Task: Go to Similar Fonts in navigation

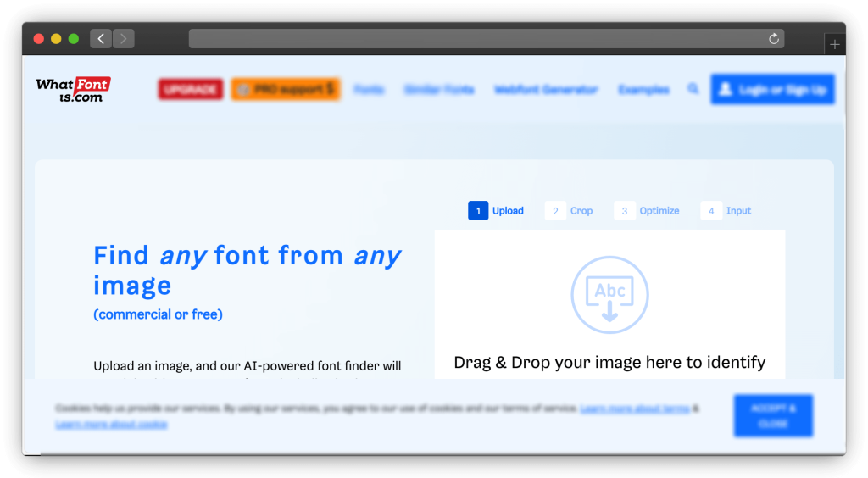Action: [x=439, y=89]
